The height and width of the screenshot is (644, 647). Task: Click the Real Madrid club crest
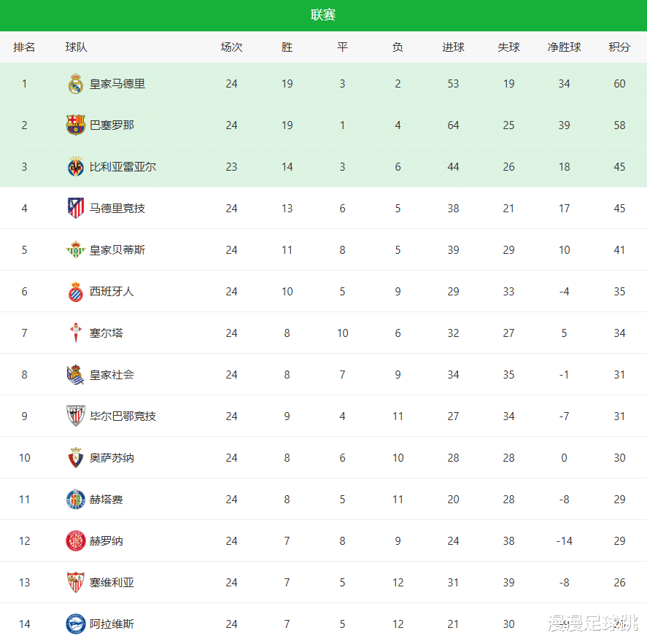point(76,84)
